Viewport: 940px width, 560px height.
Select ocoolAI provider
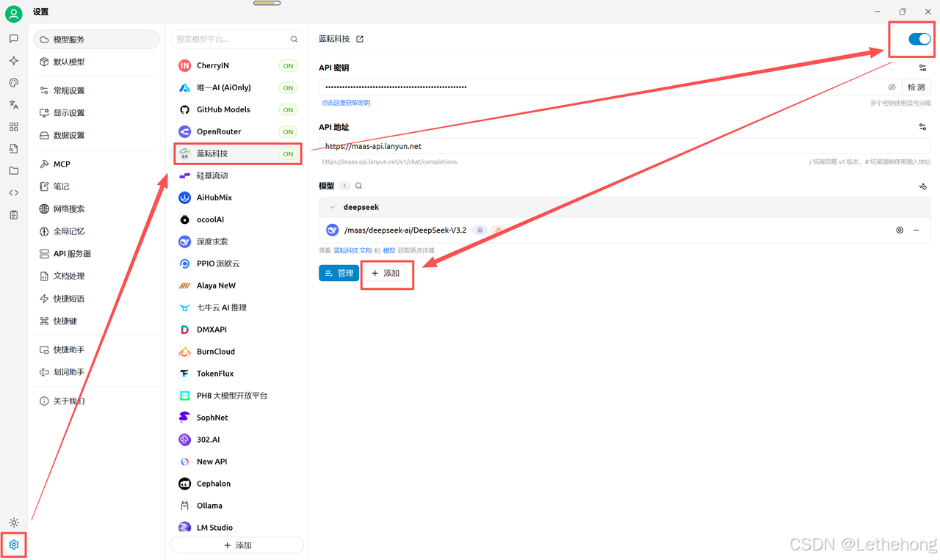point(237,219)
